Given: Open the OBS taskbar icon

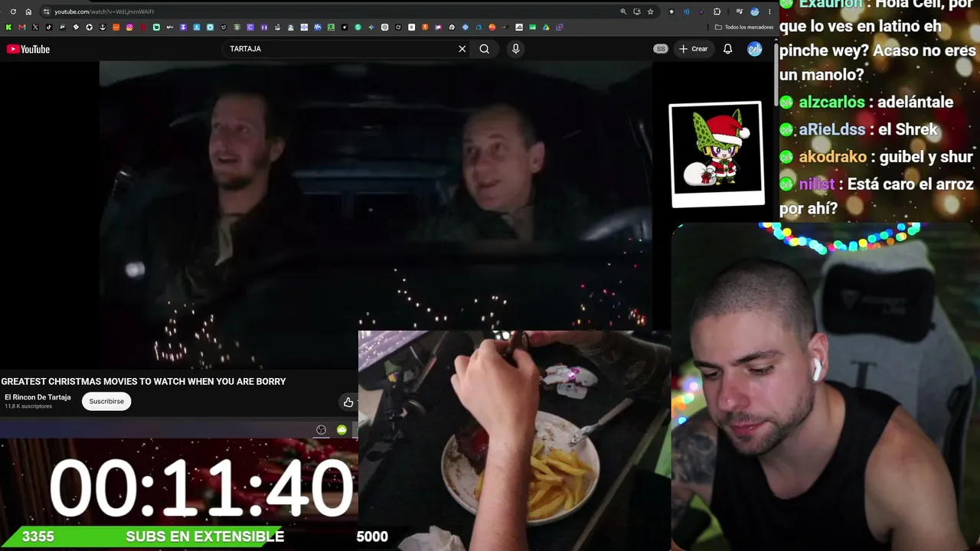Looking at the screenshot, I should 322,430.
